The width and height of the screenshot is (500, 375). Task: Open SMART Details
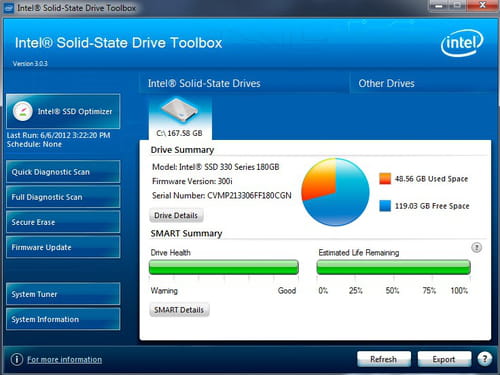179,310
